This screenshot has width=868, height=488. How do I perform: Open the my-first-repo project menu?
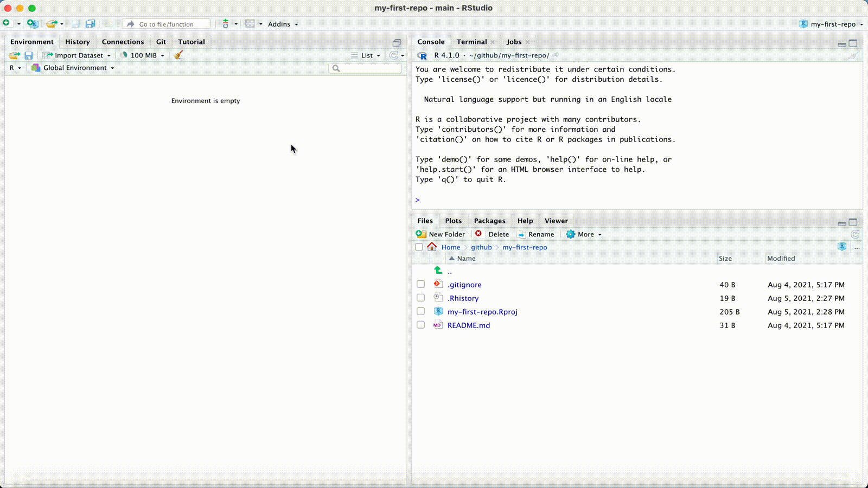[x=831, y=24]
